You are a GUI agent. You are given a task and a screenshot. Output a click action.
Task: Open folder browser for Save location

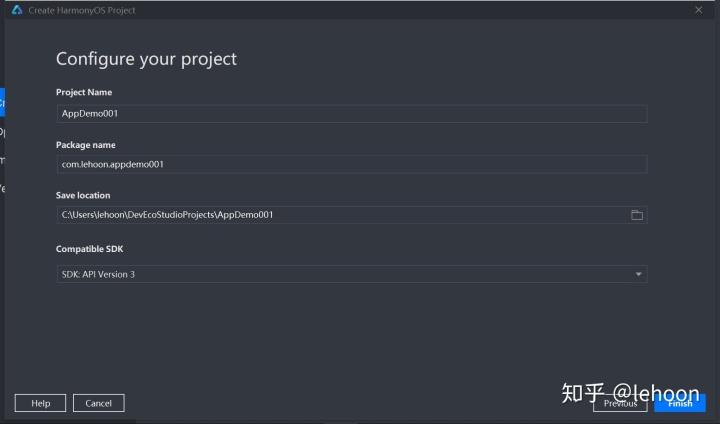point(637,215)
